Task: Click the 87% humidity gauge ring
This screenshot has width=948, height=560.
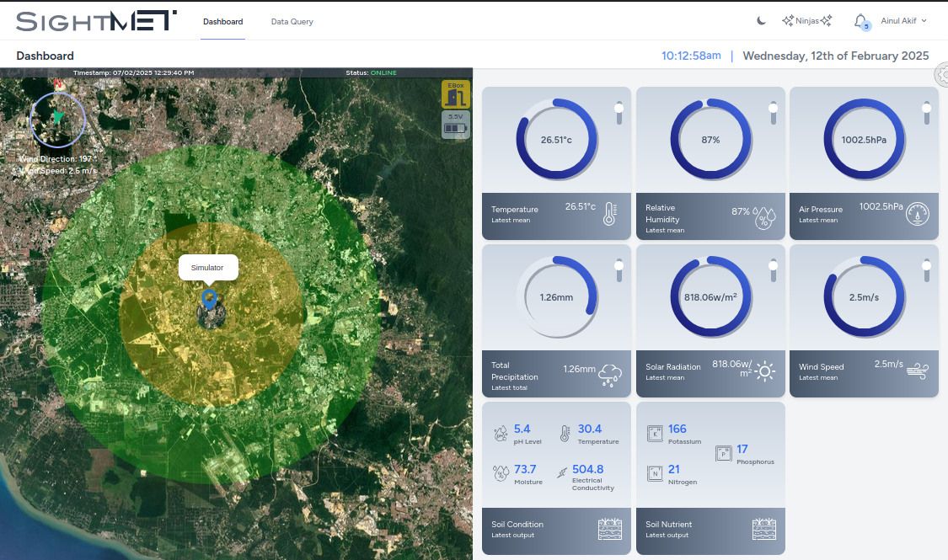Action: pyautogui.click(x=710, y=140)
